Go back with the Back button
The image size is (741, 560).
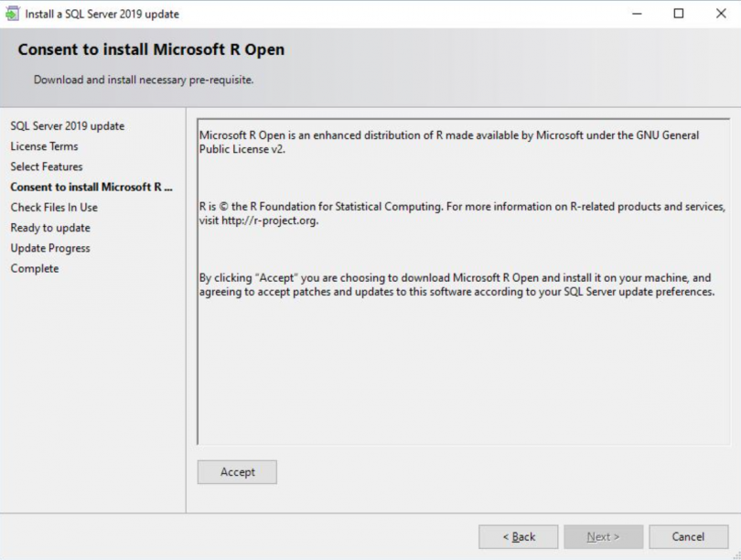[x=519, y=537]
